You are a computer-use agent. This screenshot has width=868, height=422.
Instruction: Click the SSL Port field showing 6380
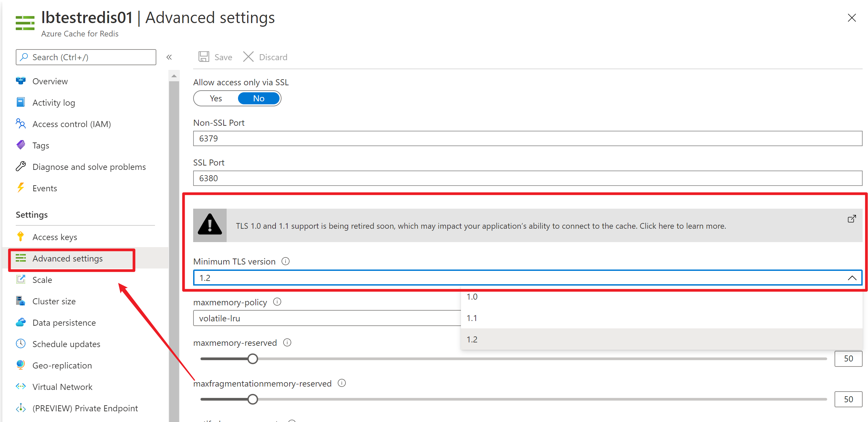tap(527, 178)
